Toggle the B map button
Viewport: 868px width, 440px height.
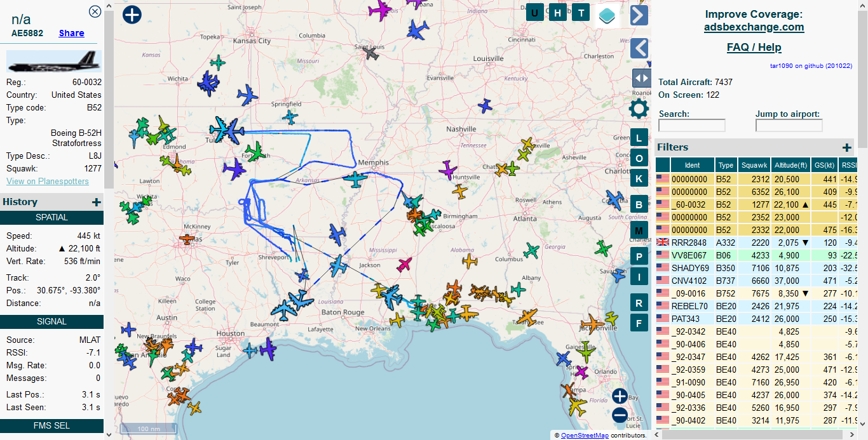[639, 204]
